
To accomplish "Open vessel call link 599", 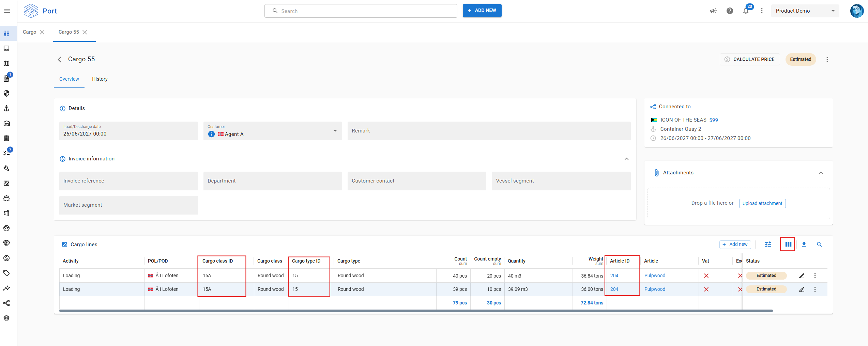I will click(714, 120).
